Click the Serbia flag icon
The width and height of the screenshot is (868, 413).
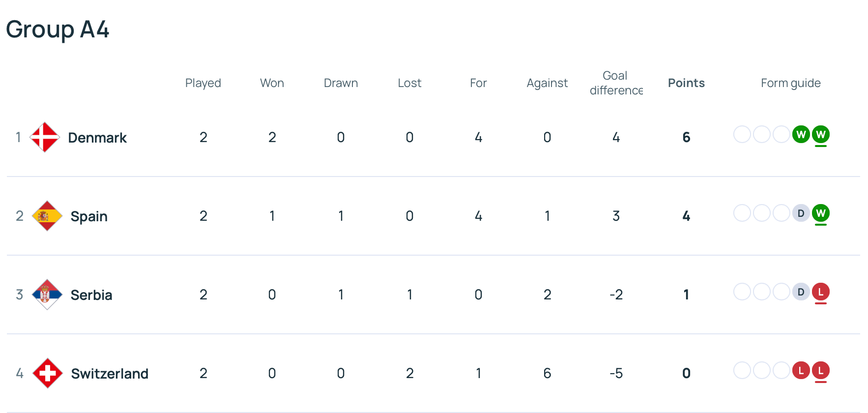click(x=47, y=295)
